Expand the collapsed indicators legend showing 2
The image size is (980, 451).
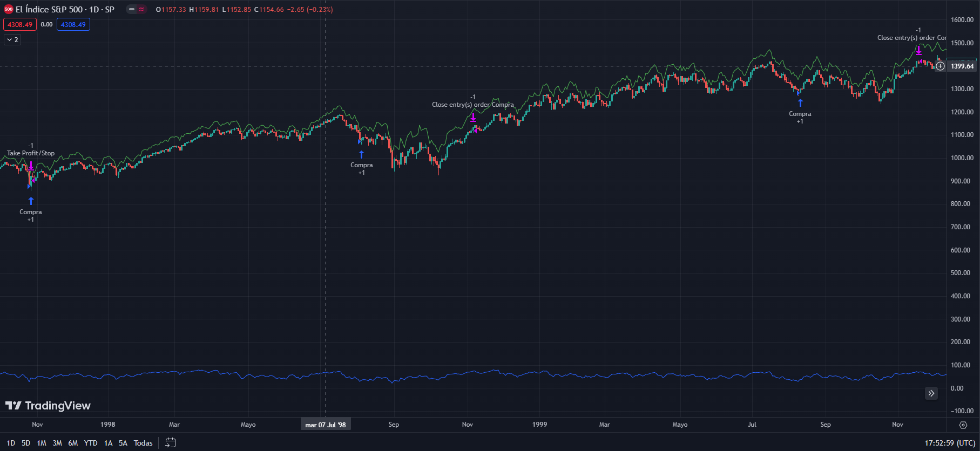(x=12, y=39)
